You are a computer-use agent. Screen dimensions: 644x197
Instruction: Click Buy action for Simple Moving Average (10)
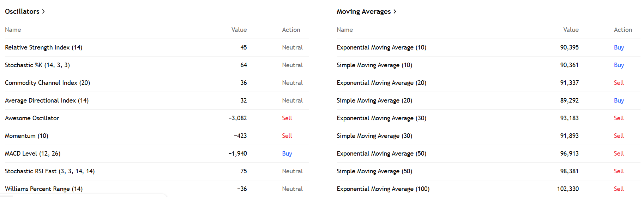pos(619,65)
